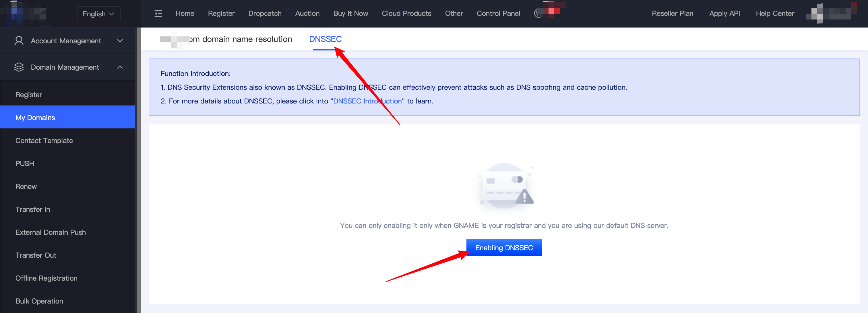Open Contact Template in sidebar

click(x=44, y=140)
